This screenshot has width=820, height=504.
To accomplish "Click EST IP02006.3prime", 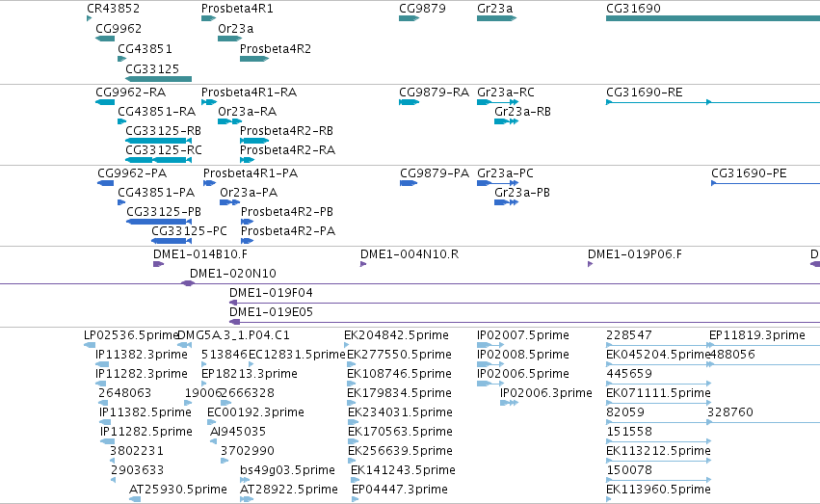I will pos(510,403).
